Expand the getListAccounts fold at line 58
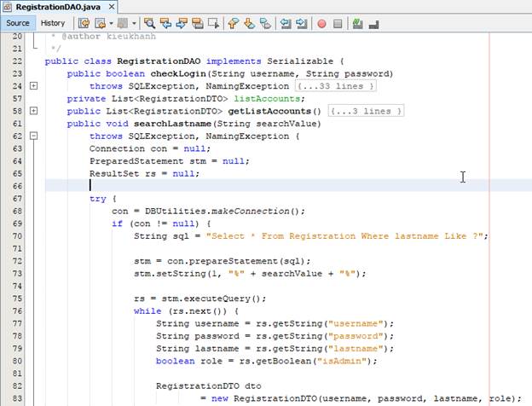Image resolution: width=532 pixels, height=406 pixels. [x=33, y=111]
